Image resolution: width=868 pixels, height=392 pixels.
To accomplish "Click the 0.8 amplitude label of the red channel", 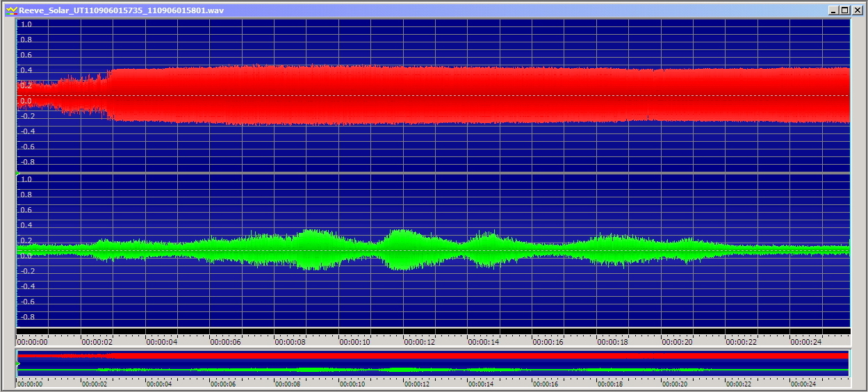I will [x=26, y=40].
